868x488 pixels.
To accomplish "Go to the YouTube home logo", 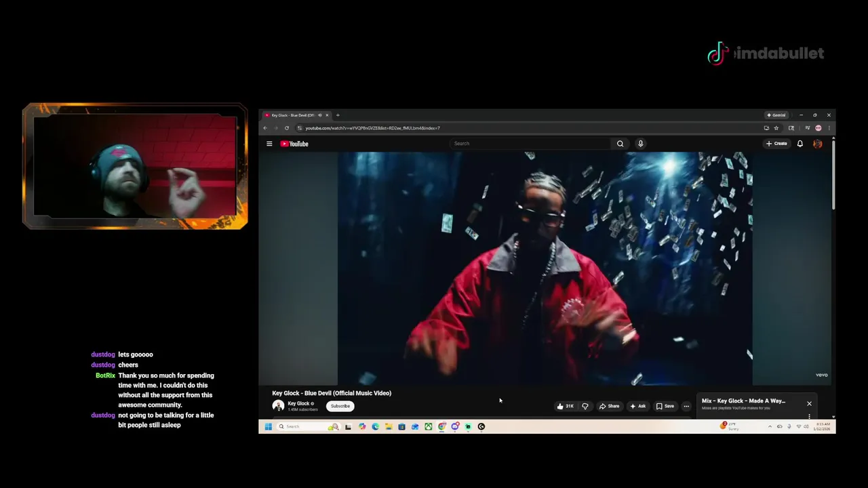I will (294, 144).
